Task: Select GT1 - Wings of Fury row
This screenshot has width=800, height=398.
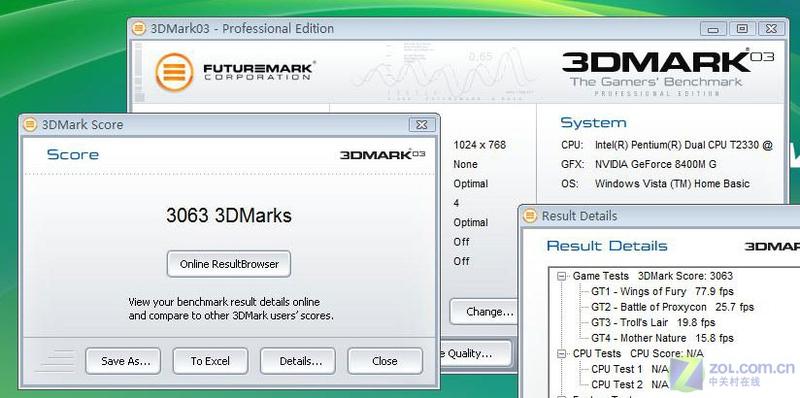Action: coord(662,292)
